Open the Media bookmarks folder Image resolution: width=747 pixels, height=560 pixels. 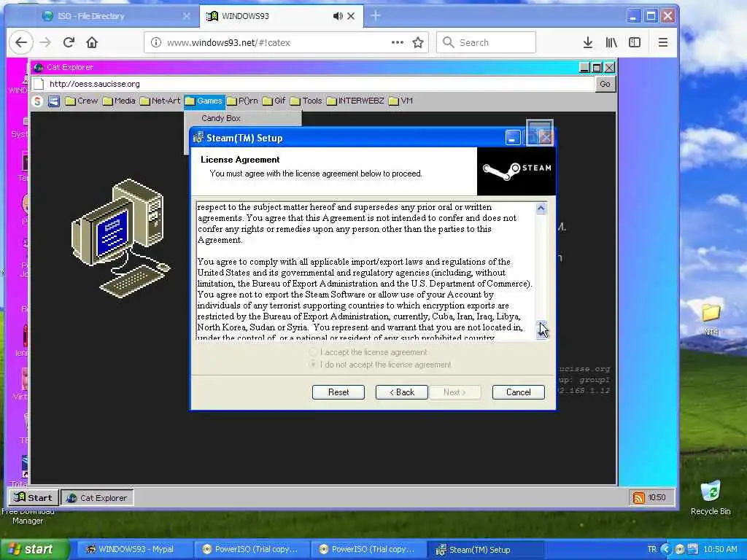(119, 101)
